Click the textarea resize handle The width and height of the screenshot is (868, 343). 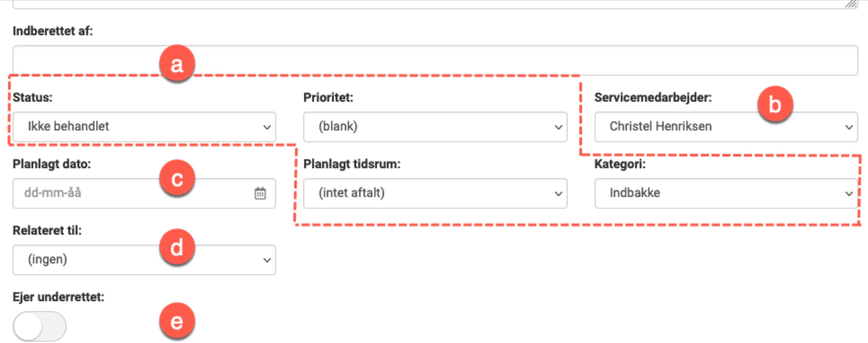coord(851,4)
